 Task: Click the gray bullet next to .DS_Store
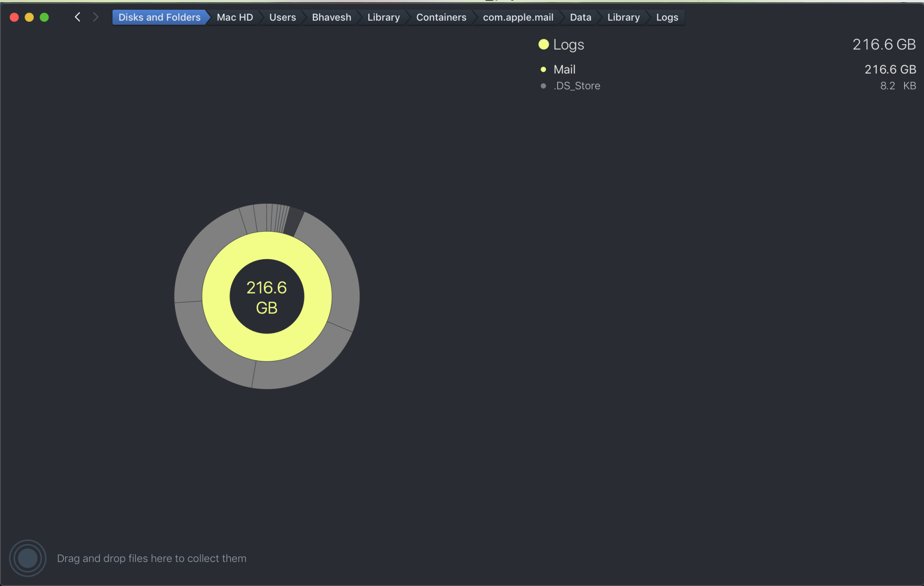(543, 86)
